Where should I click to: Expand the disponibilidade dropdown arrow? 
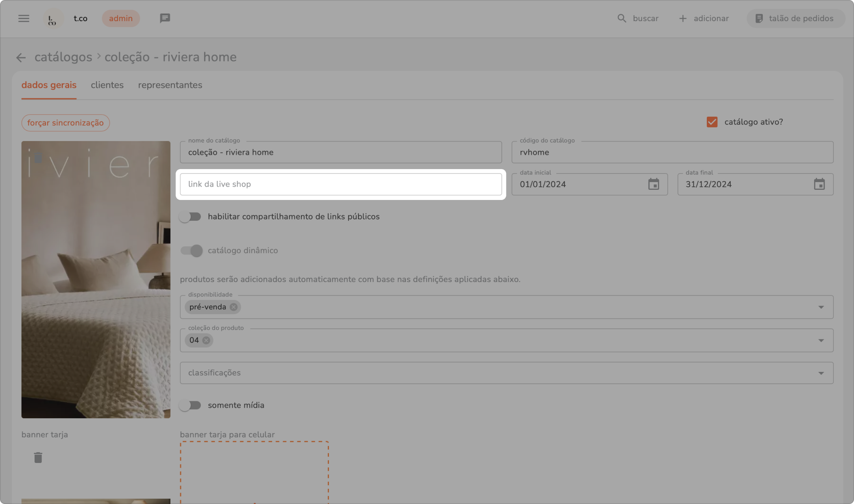(x=821, y=307)
